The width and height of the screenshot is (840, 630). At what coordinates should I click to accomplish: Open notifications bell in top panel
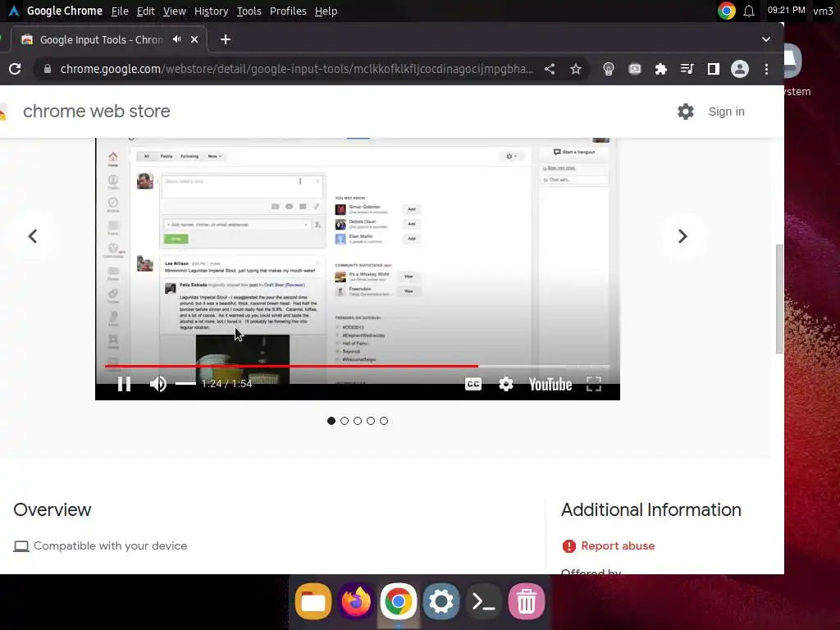[749, 11]
